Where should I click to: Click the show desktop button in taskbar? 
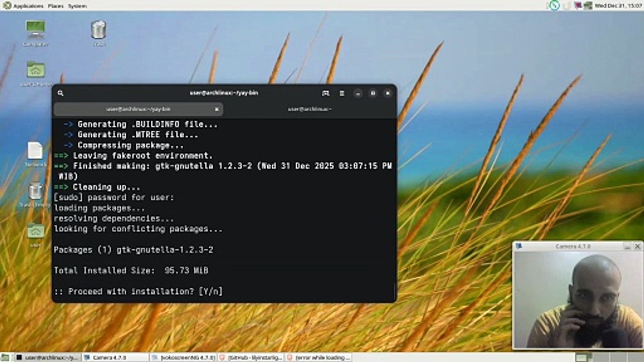(x=6, y=357)
